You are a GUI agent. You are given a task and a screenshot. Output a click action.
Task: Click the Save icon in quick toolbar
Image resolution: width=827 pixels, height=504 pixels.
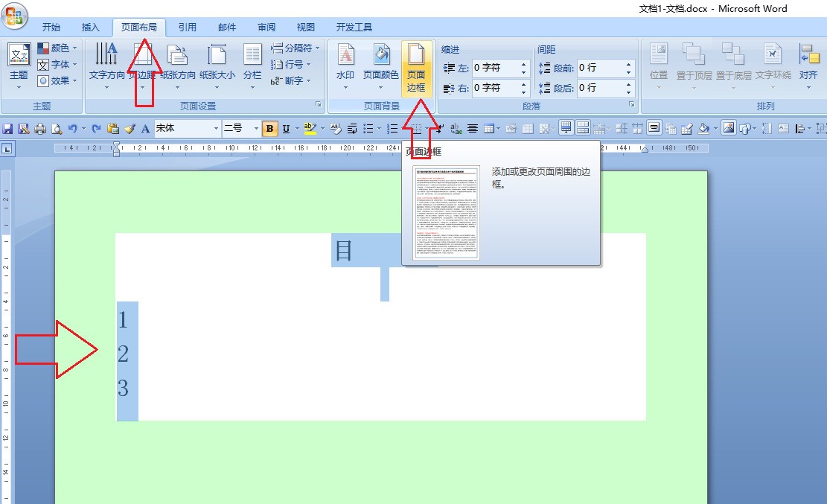coord(7,128)
